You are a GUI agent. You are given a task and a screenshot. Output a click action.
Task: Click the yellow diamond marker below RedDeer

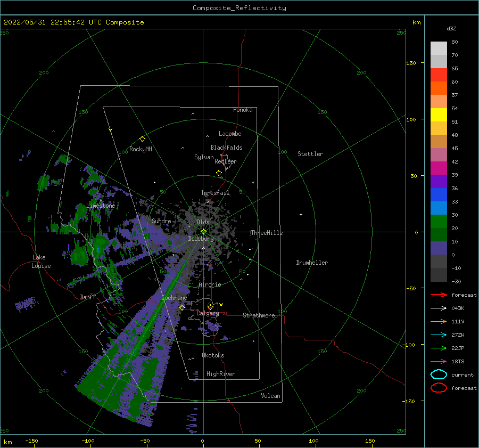pyautogui.click(x=219, y=173)
